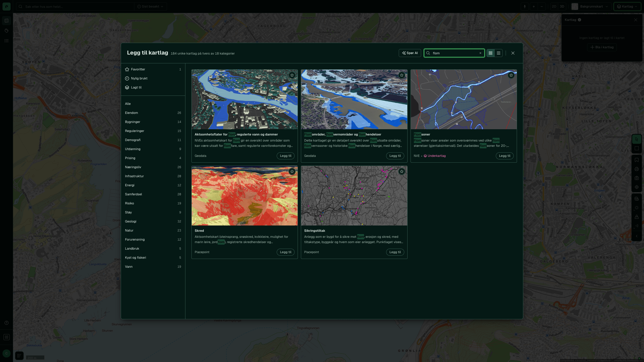The width and height of the screenshot is (644, 362).
Task: Open the list icon in left sidebar
Action: click(x=7, y=41)
